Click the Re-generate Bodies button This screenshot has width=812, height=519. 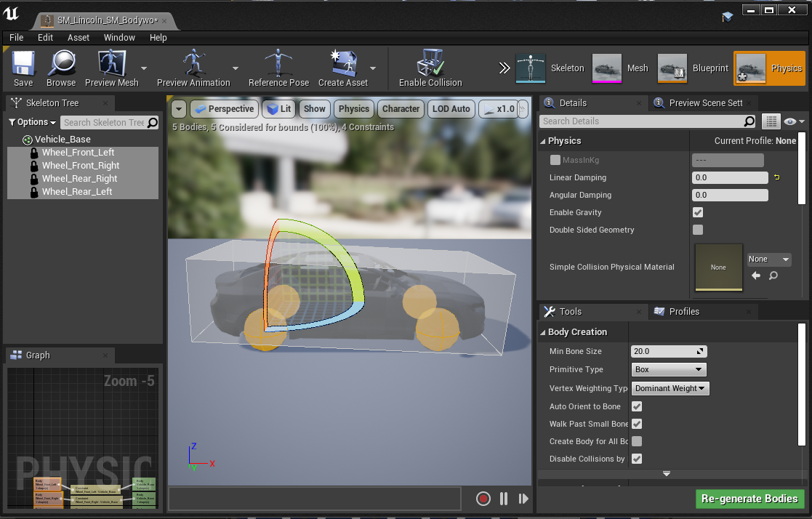coord(749,499)
